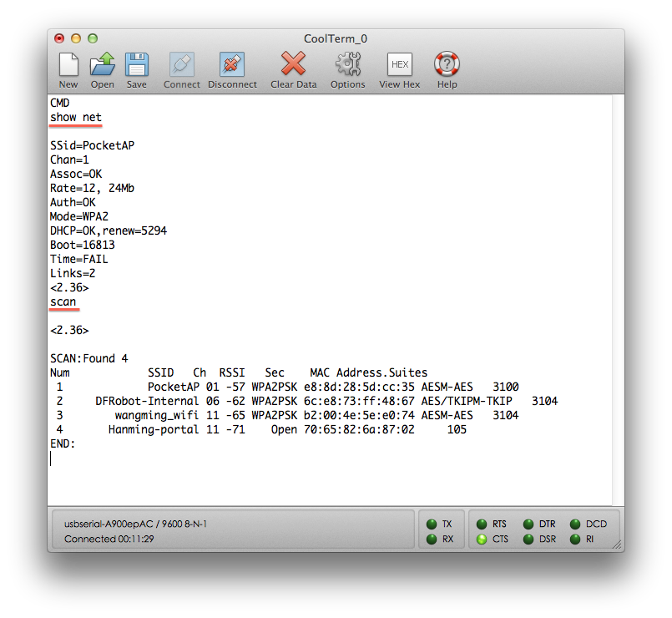This screenshot has height=618, width=672.
Task: Click the 'SSid=PocketAP' line
Action: [92, 146]
